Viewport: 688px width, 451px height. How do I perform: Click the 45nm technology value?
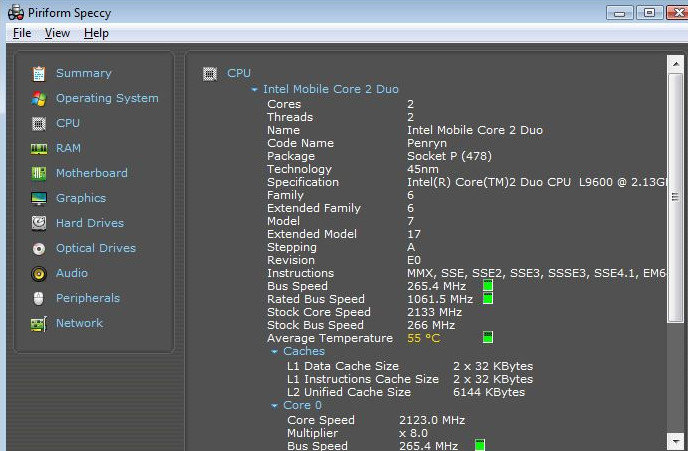422,169
